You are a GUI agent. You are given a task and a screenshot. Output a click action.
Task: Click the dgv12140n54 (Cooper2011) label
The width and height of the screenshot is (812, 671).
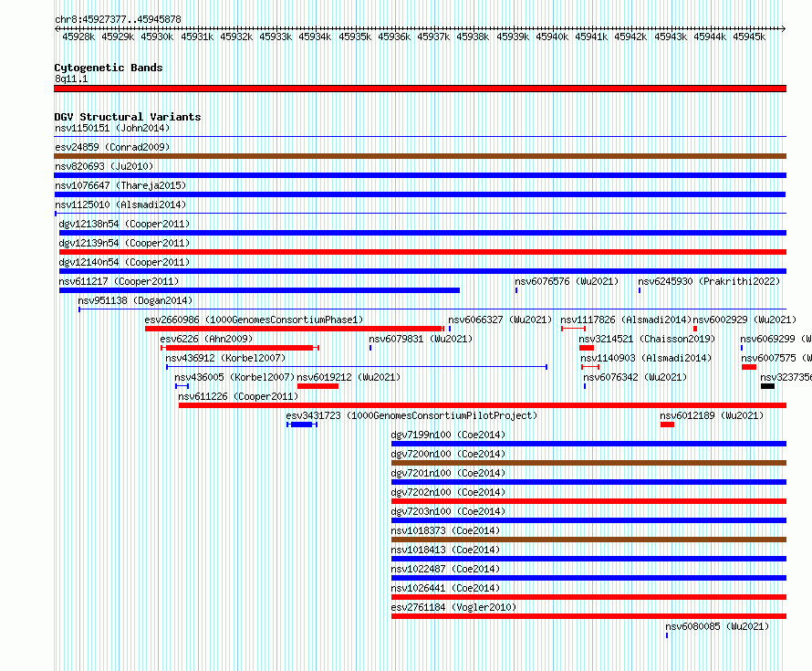tap(124, 262)
